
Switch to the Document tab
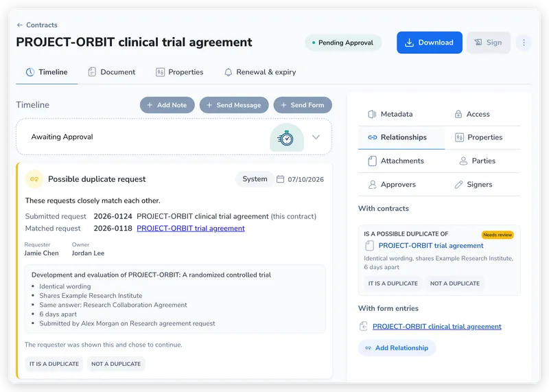click(112, 72)
